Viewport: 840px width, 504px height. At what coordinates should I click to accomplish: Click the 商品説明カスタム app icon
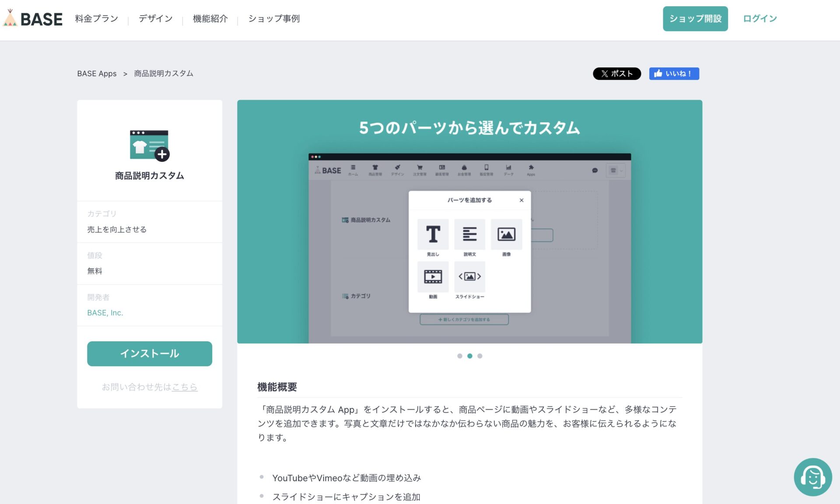(x=150, y=146)
